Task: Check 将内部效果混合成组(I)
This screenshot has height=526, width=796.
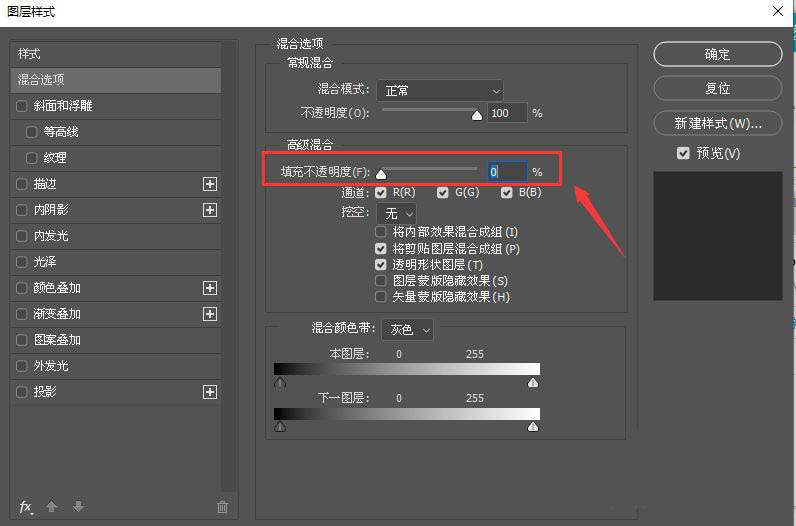Action: point(381,232)
